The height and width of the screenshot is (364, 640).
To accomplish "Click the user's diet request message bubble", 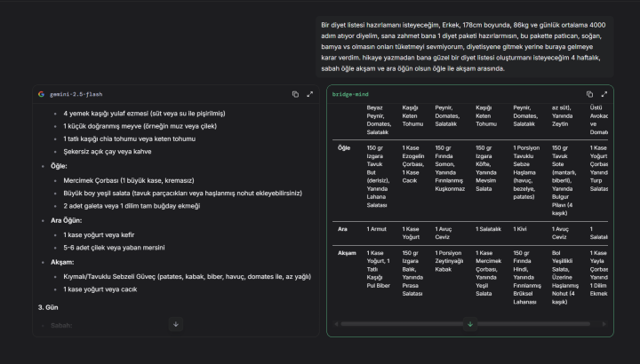I will pos(462,46).
